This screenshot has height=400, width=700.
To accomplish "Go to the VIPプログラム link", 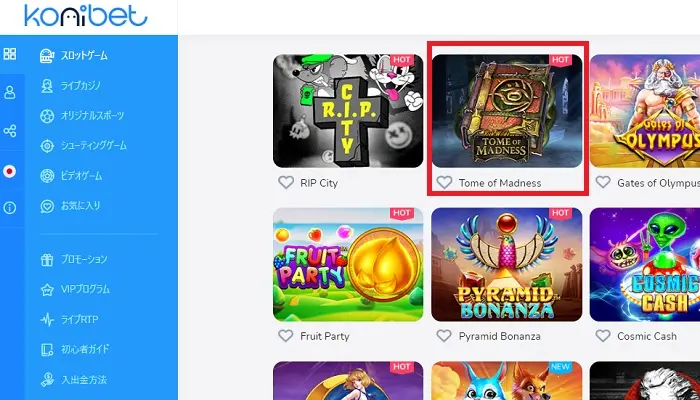I will pyautogui.click(x=85, y=289).
